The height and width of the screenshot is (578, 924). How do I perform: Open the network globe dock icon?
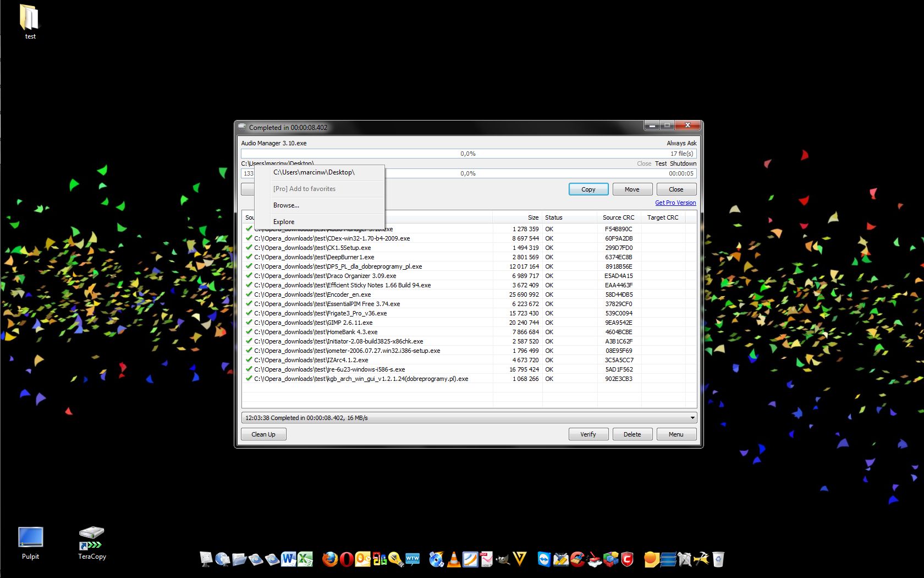223,559
